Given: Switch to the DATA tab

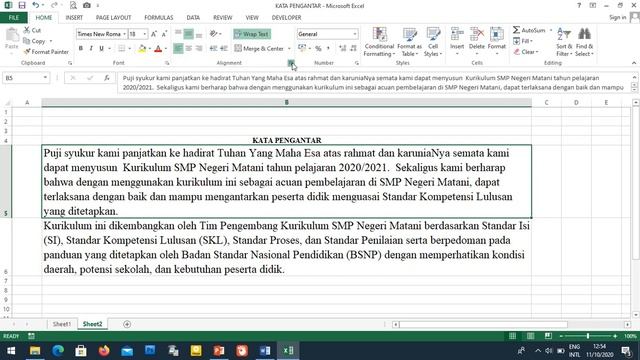Looking at the screenshot, I should click(193, 18).
